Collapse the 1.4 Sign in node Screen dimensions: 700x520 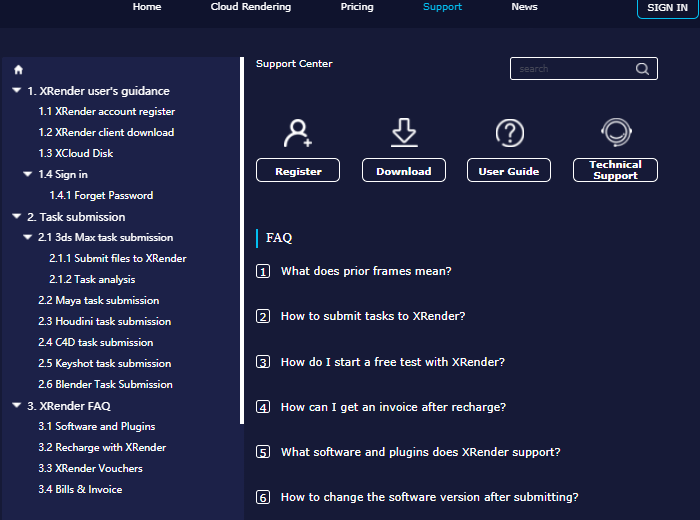pyautogui.click(x=28, y=175)
